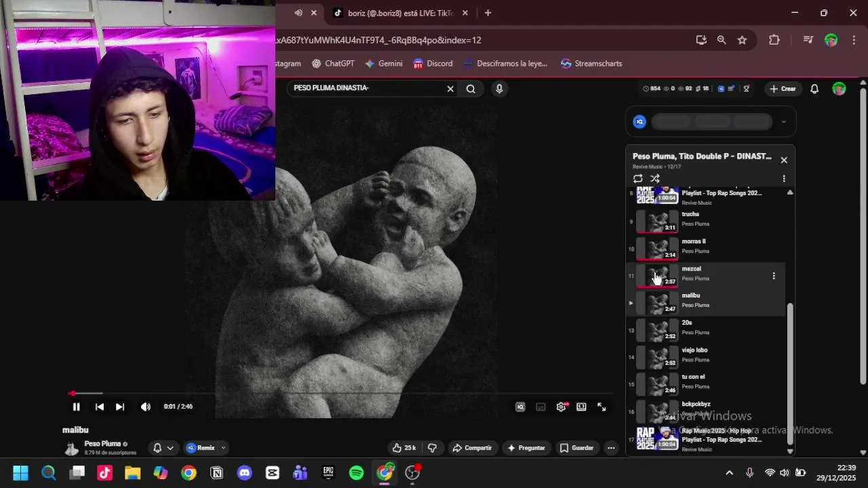
Task: Open more actions menu below video
Action: click(x=611, y=448)
